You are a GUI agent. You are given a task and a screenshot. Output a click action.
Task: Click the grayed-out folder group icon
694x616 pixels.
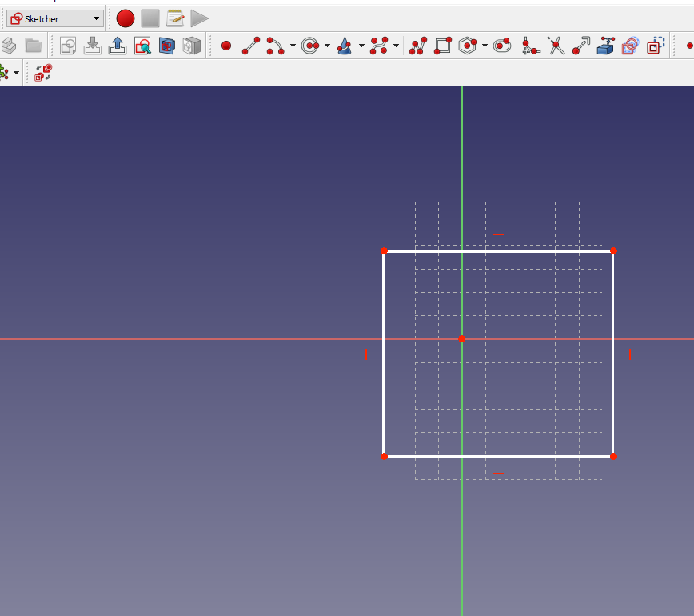tap(34, 46)
